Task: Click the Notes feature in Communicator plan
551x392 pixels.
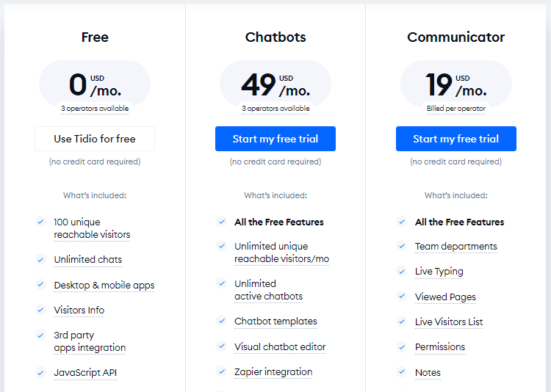Action: (x=428, y=372)
